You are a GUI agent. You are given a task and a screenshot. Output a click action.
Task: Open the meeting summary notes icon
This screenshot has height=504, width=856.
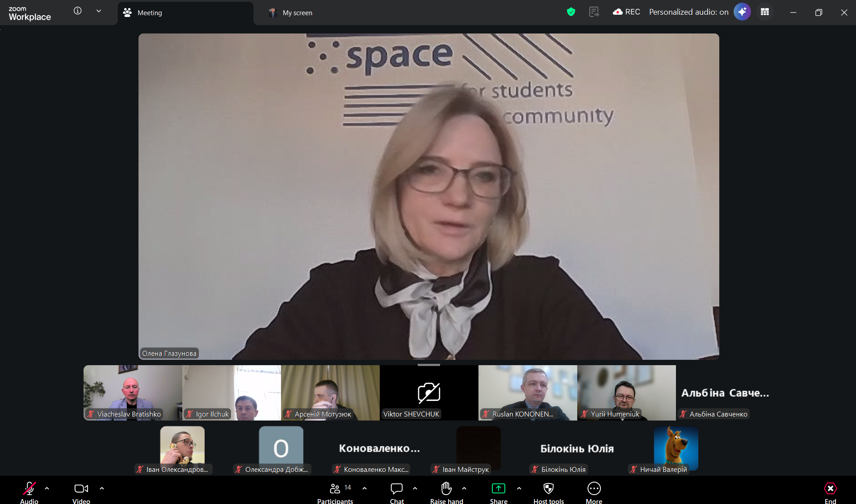click(594, 12)
